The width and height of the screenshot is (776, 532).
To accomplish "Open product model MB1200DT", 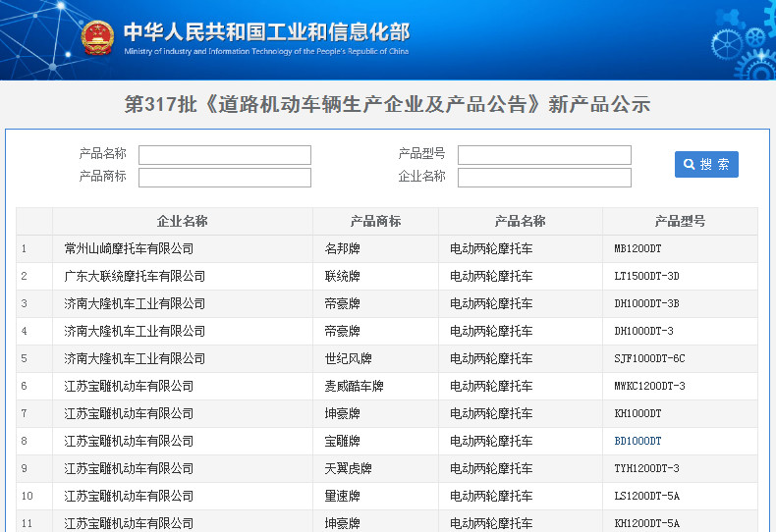I will tap(637, 249).
